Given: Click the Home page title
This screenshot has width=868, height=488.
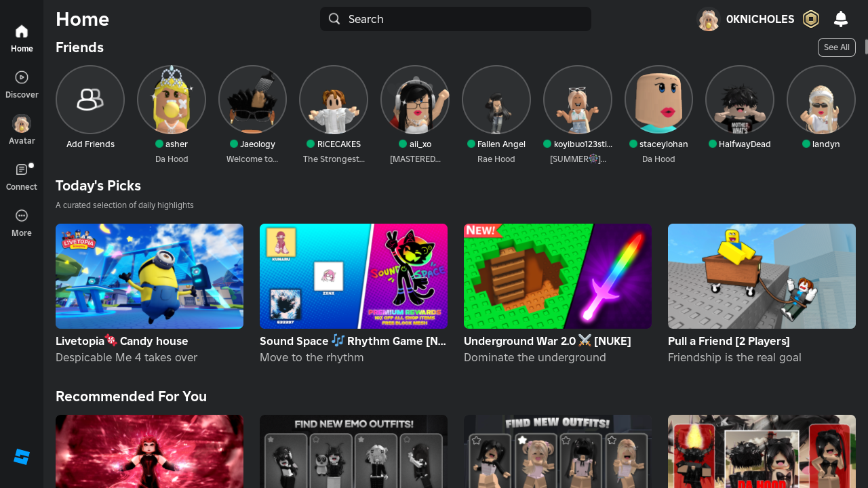Looking at the screenshot, I should tap(82, 19).
